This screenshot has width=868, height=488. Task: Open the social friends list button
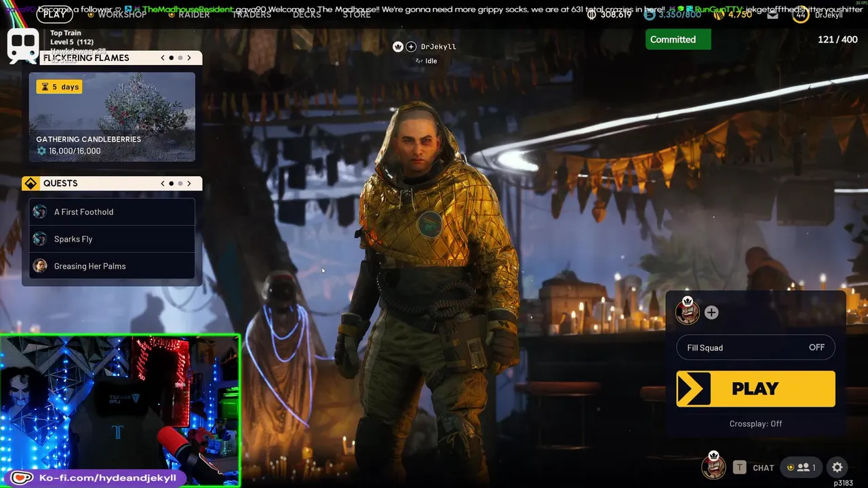point(801,467)
